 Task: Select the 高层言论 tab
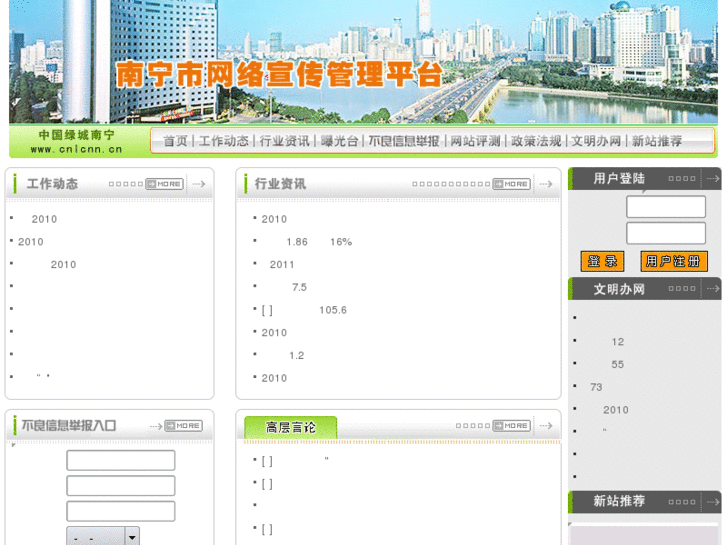point(290,427)
